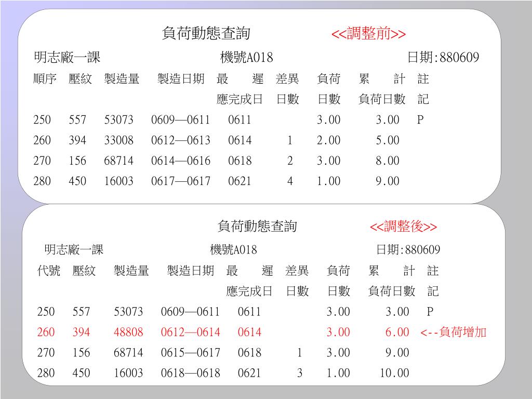Click the date range 0617—0617
This screenshot has height=399, width=532.
point(180,181)
